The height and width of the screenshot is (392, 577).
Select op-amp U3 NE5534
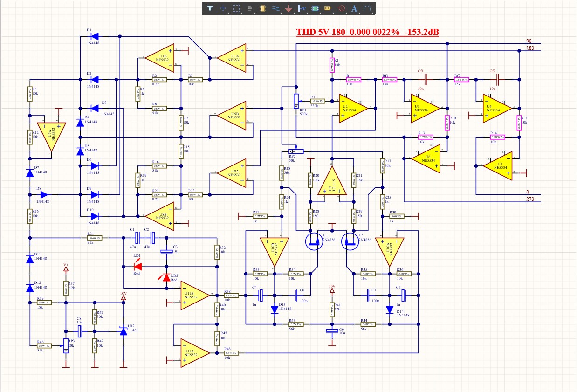point(426,108)
